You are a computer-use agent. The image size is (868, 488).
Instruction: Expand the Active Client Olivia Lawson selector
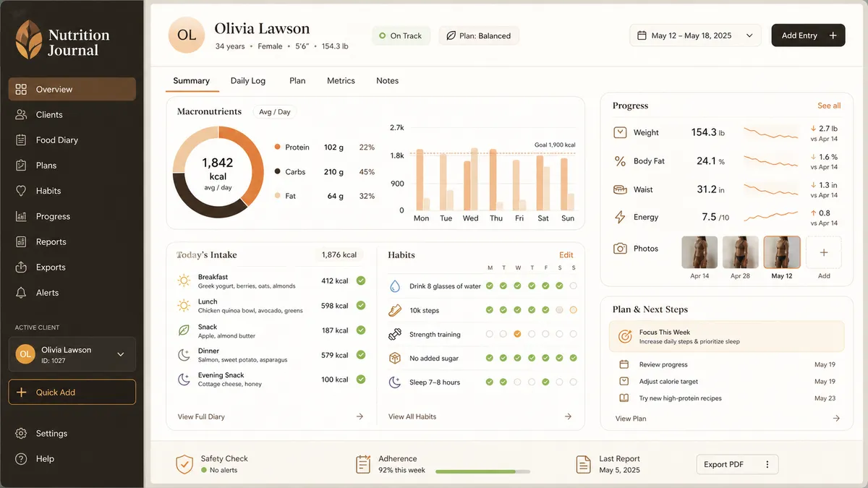click(72, 354)
